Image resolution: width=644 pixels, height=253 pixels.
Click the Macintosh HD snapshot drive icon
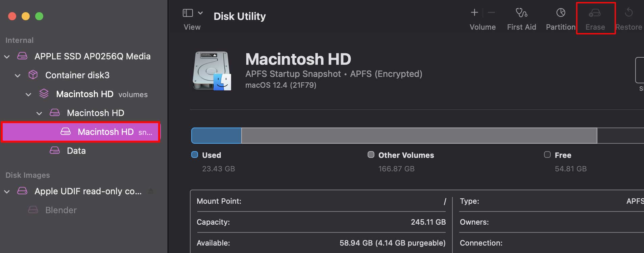(66, 131)
